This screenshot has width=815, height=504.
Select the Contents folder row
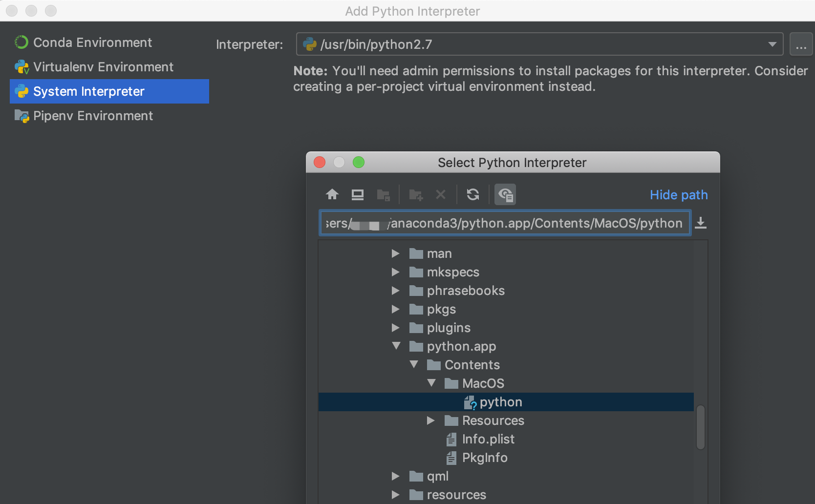tap(506, 365)
